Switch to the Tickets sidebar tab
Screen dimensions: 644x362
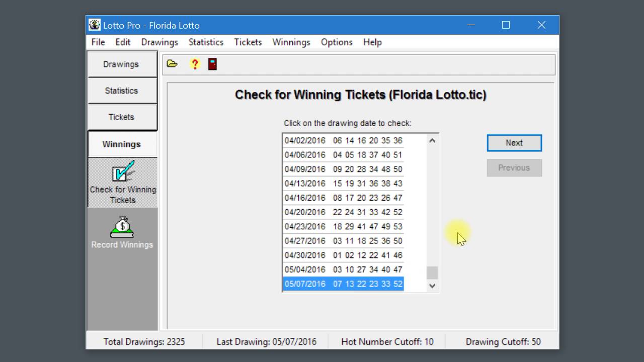[x=121, y=117]
